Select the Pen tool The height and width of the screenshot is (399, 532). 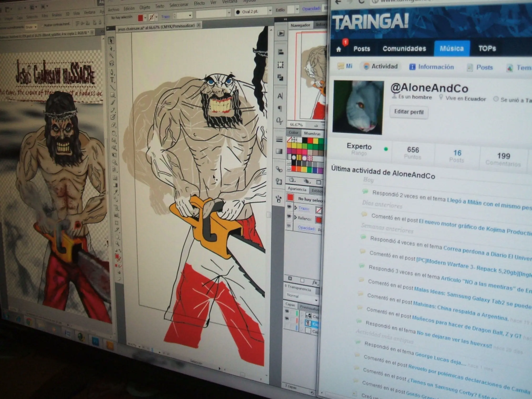(x=112, y=72)
